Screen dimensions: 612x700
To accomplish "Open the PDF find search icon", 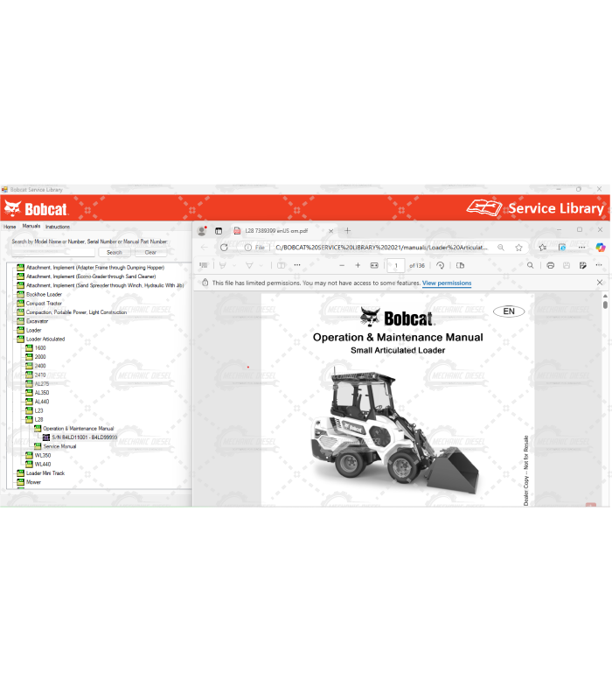I will click(x=530, y=265).
